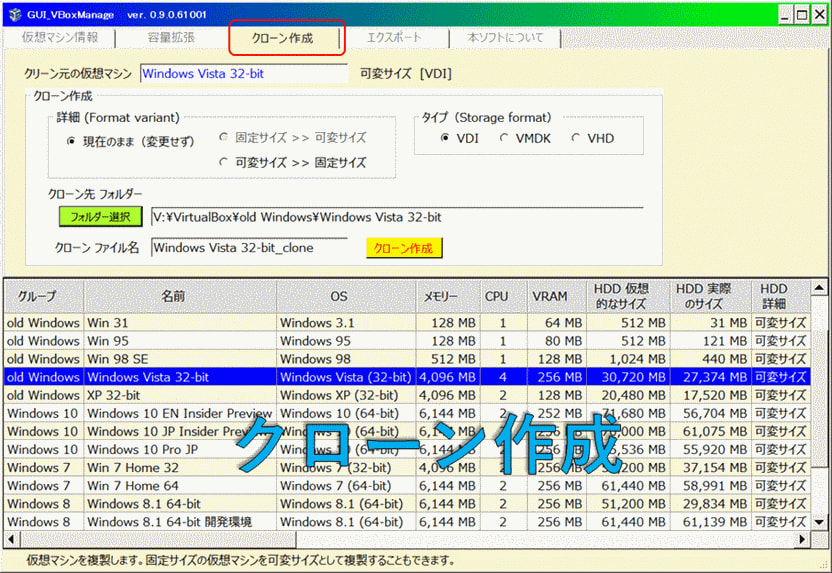Click the 440 MB actual size cell
Viewport: 832px width, 573px height.
[710, 359]
